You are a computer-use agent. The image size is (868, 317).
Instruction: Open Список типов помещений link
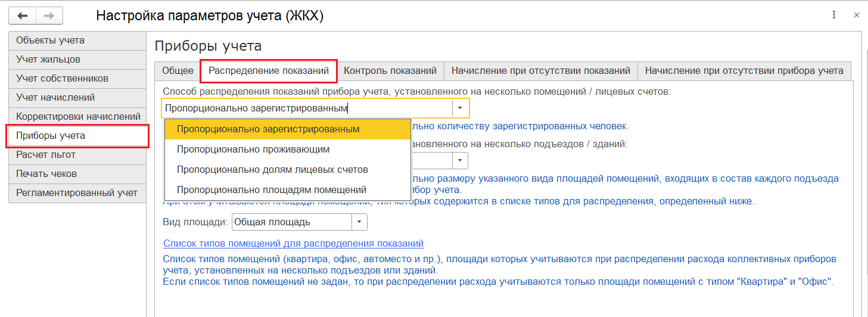(293, 243)
